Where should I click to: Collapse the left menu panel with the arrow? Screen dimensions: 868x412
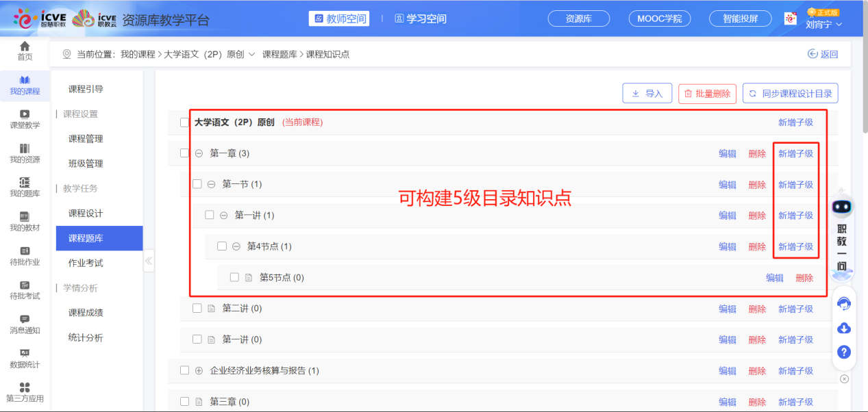149,261
